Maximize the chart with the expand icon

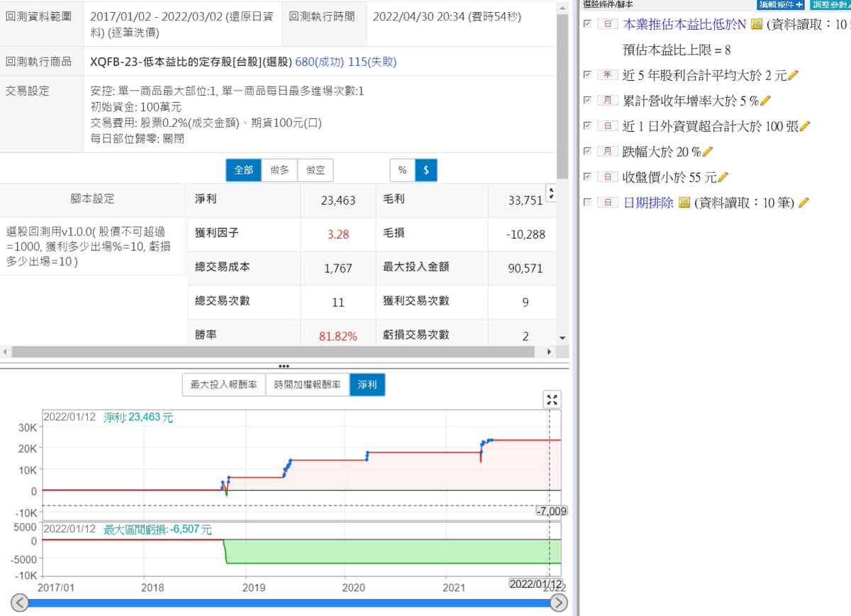(x=552, y=400)
